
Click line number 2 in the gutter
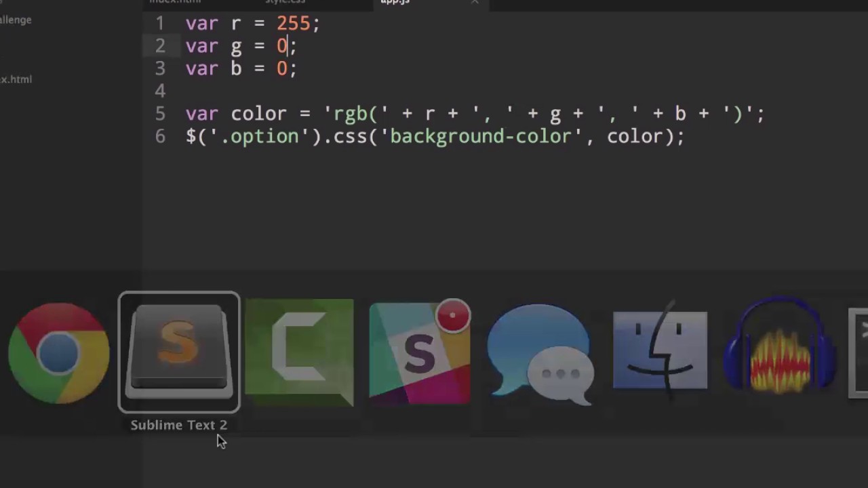160,46
